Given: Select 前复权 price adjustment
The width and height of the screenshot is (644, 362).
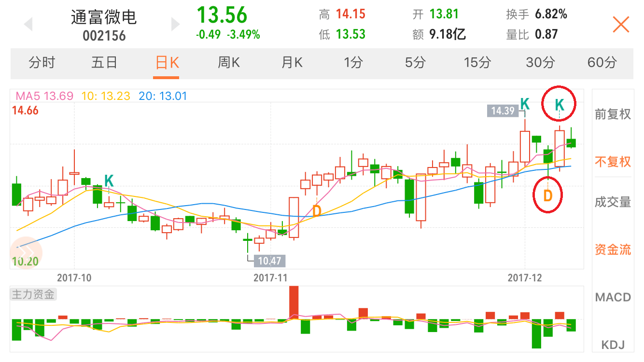Looking at the screenshot, I should click(613, 114).
